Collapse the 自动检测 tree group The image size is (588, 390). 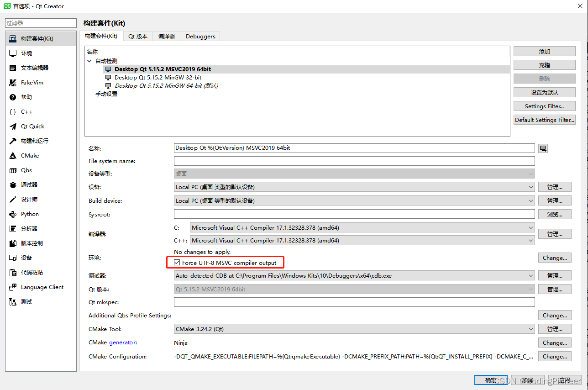pyautogui.click(x=89, y=61)
